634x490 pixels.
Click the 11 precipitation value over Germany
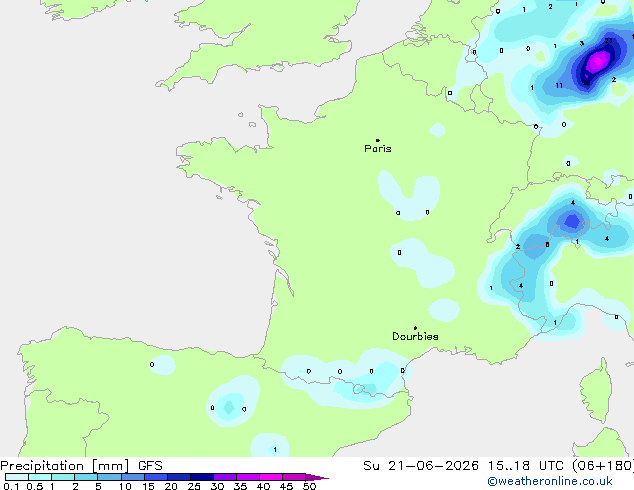pyautogui.click(x=559, y=85)
